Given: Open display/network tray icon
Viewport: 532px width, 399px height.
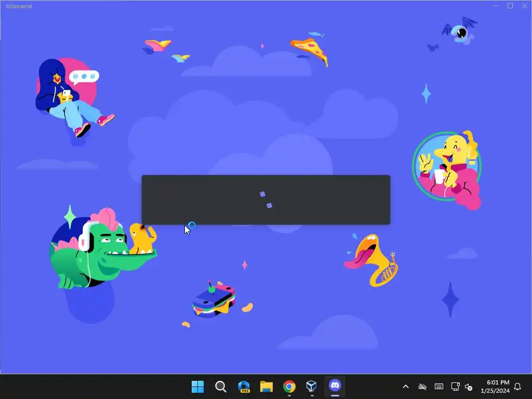Looking at the screenshot, I should coord(455,387).
